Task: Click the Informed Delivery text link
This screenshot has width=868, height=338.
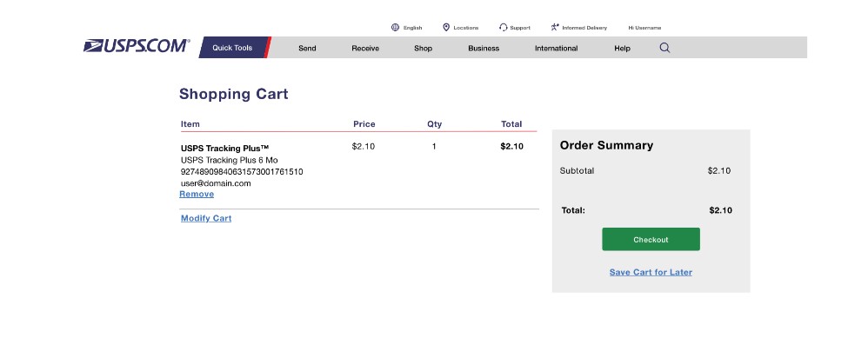Action: click(x=584, y=28)
